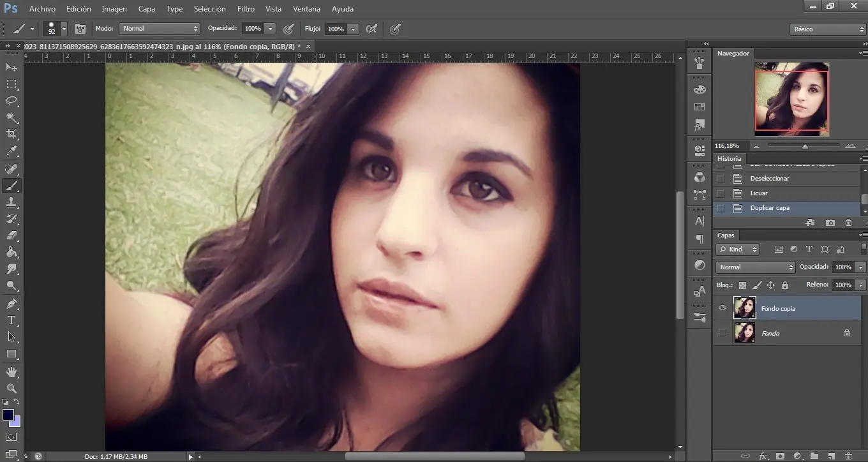Click the Navegador image thumbnail
Viewport: 868px width, 462px height.
click(791, 99)
